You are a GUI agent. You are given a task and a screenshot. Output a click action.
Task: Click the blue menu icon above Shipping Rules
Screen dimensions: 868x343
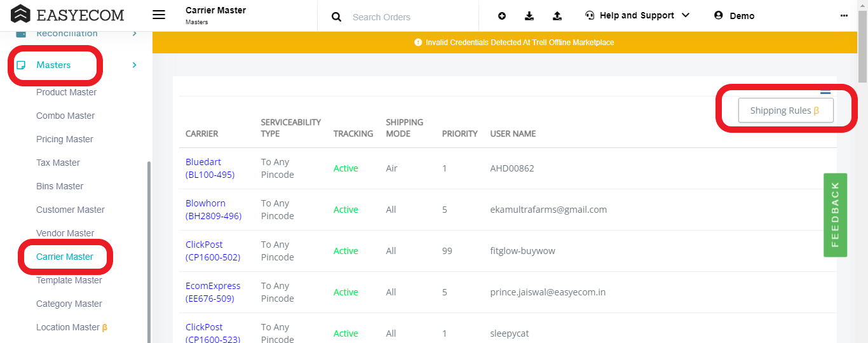click(x=825, y=93)
